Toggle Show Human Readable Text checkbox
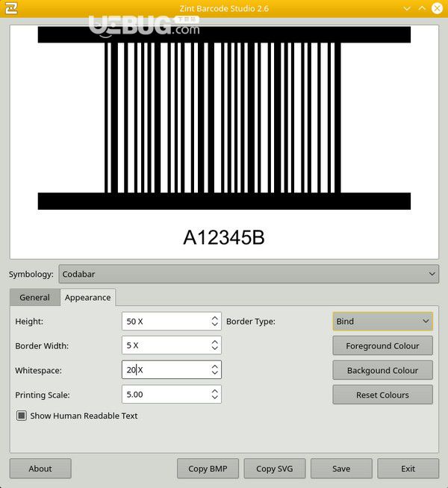Screen dimensions: 448x488 (x=22, y=416)
